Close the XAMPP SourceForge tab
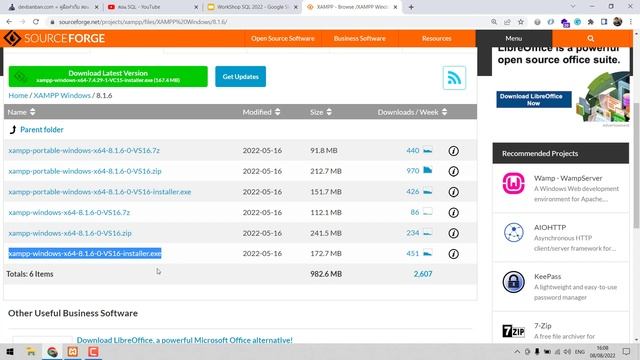This screenshot has height=360, width=640. (395, 7)
